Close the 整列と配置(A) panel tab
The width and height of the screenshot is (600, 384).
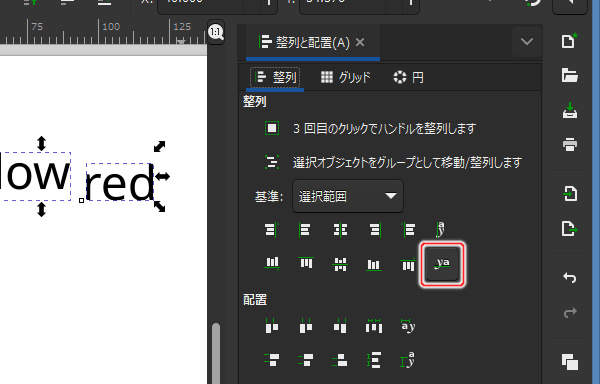click(x=360, y=42)
